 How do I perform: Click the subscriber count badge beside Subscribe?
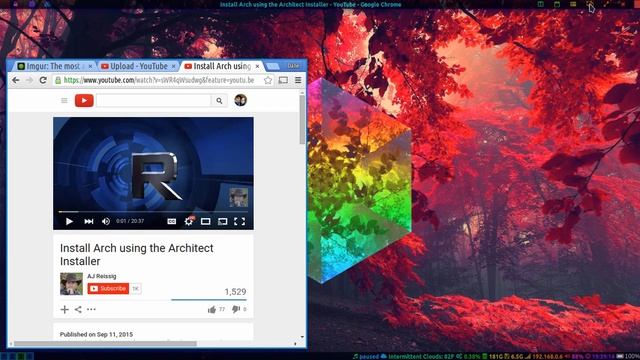tap(136, 289)
